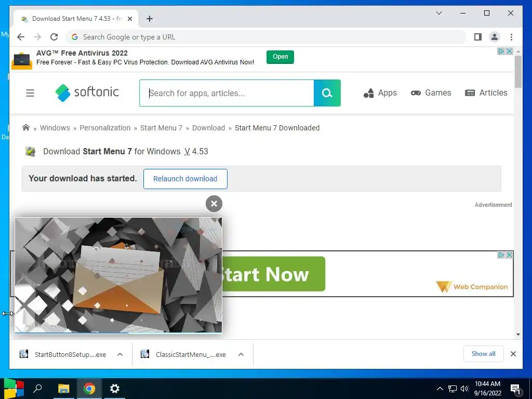Screen dimensions: 532x399
Task: Open the tab search chevron
Action: [x=438, y=13]
